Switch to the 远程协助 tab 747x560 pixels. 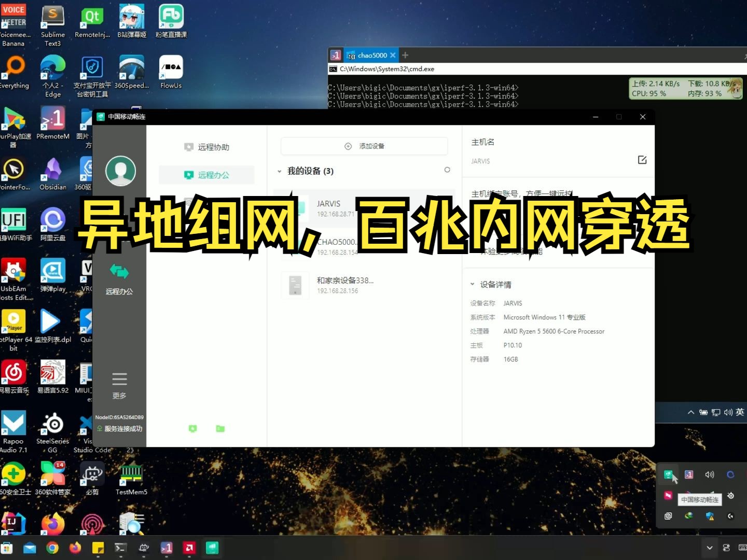pos(206,147)
